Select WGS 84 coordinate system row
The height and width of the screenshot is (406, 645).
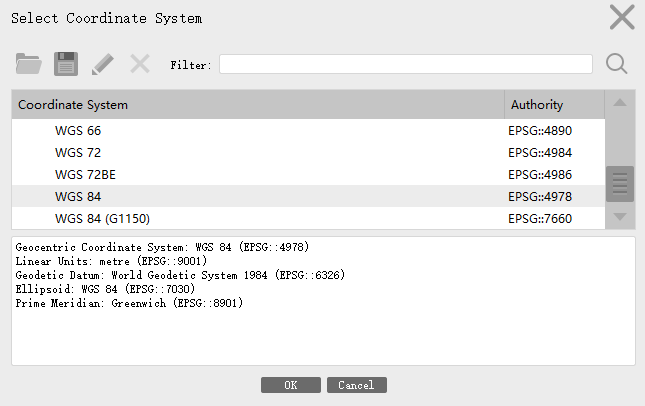click(308, 196)
